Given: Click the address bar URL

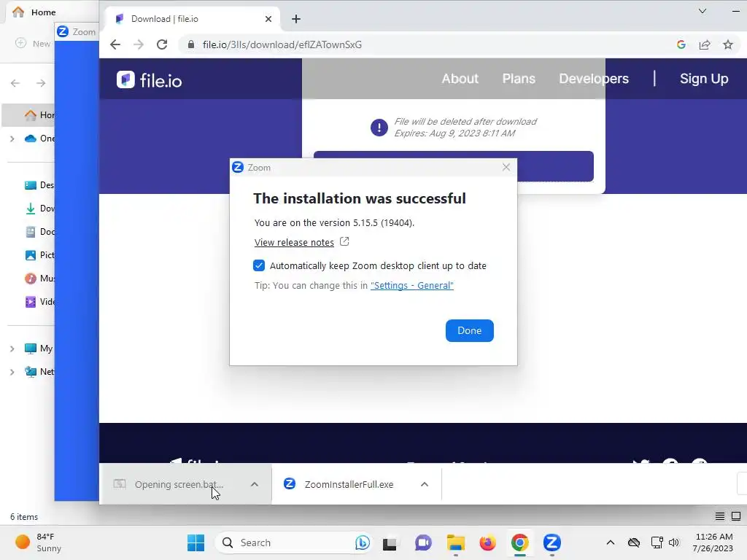Looking at the screenshot, I should coord(282,44).
